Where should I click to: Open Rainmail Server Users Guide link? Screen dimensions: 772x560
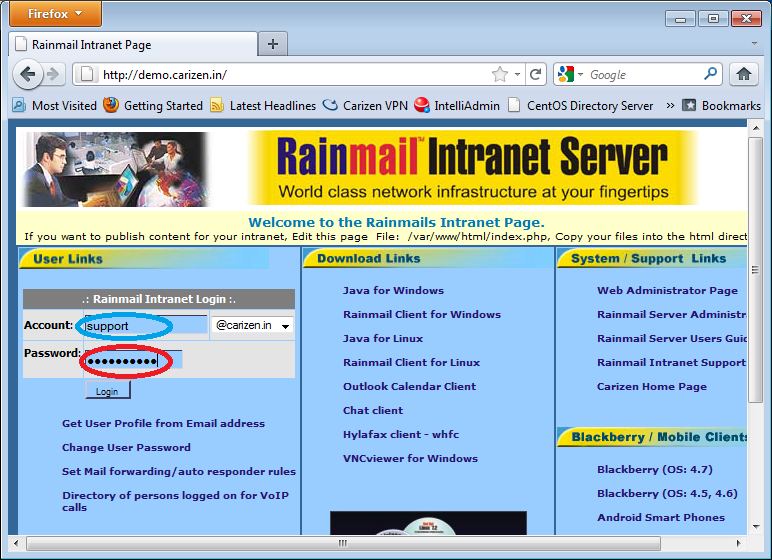(x=672, y=338)
